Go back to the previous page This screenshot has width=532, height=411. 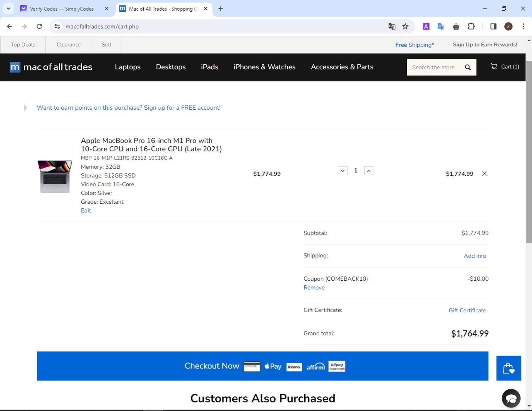pos(10,26)
